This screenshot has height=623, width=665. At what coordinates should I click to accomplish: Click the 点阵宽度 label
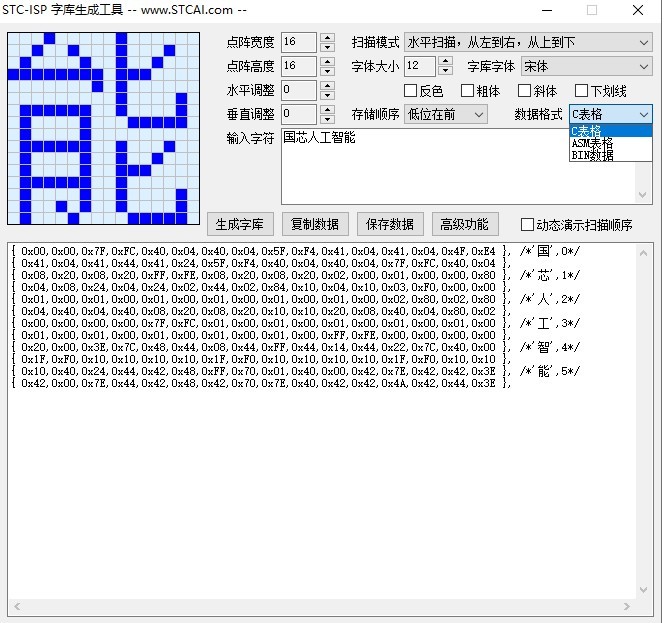(x=250, y=42)
